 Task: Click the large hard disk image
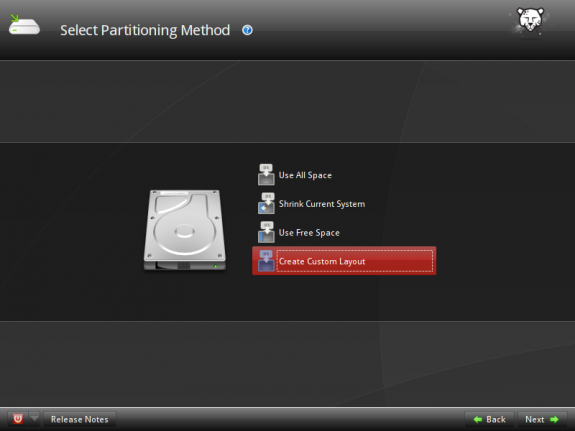[184, 230]
